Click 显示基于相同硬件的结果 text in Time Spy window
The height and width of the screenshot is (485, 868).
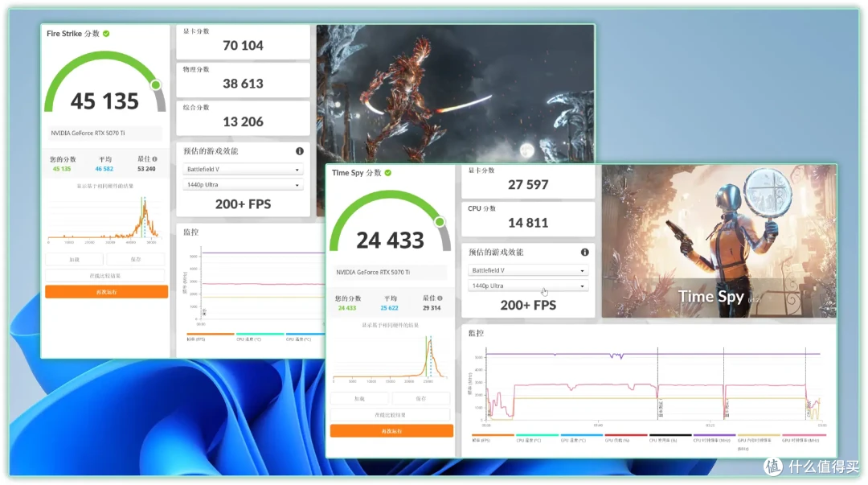391,326
